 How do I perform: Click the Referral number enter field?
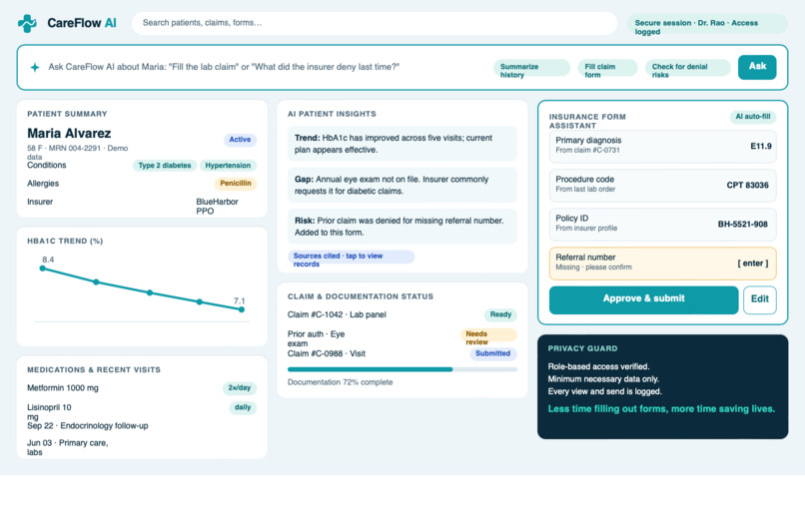coord(662,264)
